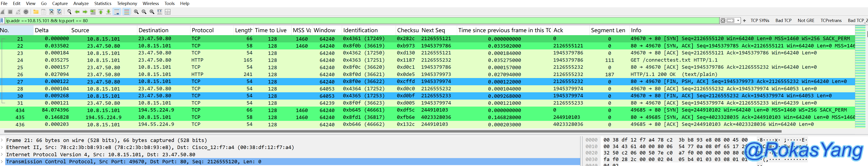Open the Statistics menu
Viewport: 868px width, 166px height.
coord(102,3)
